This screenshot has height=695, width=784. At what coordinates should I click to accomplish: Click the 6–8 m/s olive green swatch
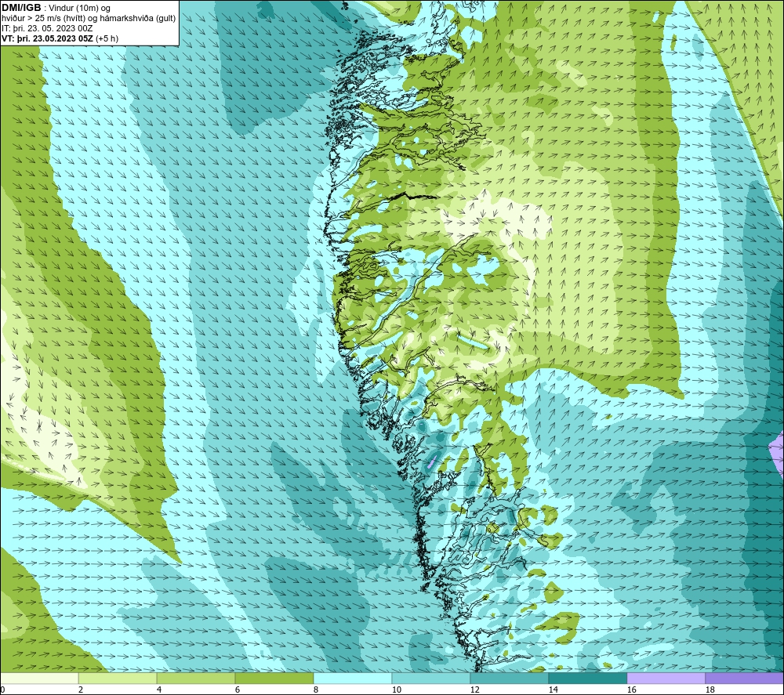274,678
